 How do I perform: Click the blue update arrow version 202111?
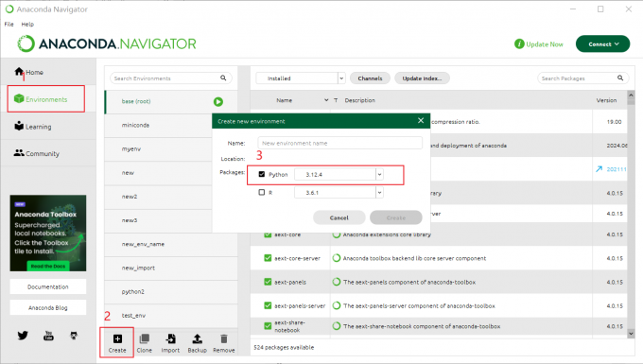[600, 169]
